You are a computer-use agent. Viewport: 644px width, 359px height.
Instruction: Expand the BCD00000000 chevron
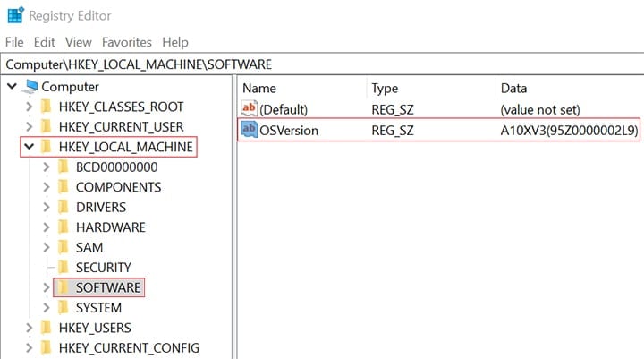pyautogui.click(x=47, y=167)
